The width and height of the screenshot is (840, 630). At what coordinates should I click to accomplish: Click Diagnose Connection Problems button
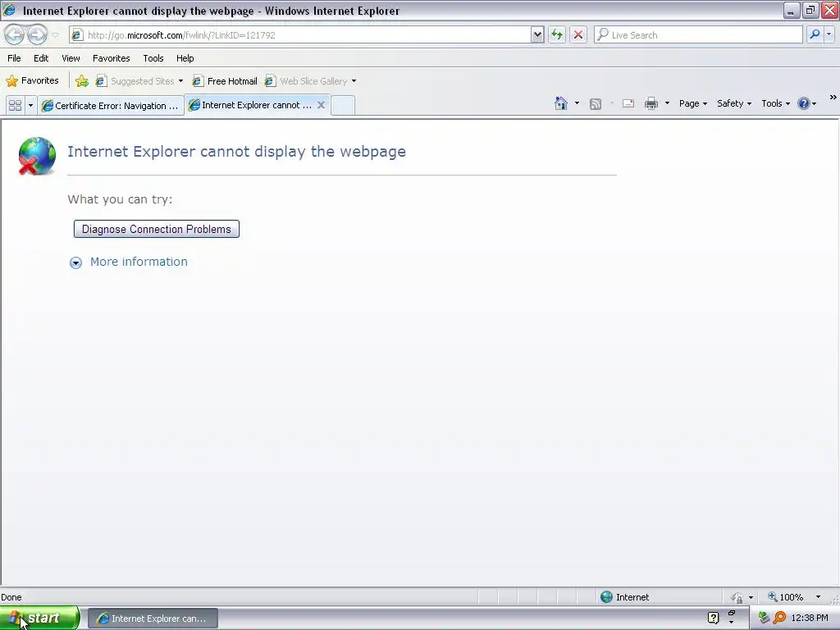coord(157,229)
